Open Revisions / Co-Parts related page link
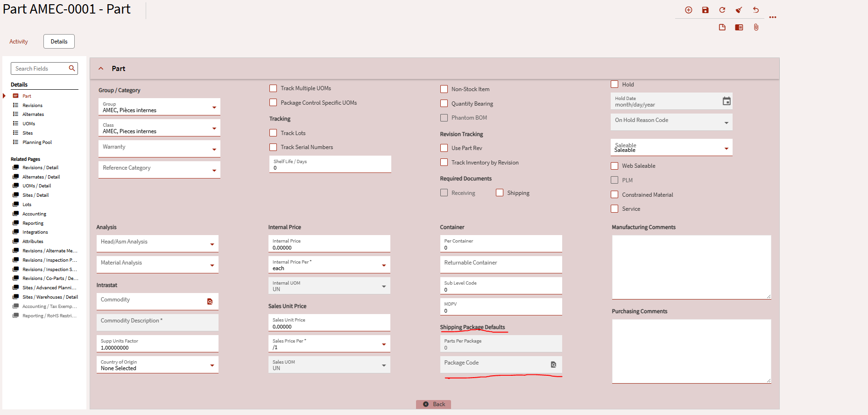The image size is (868, 415). tap(50, 278)
